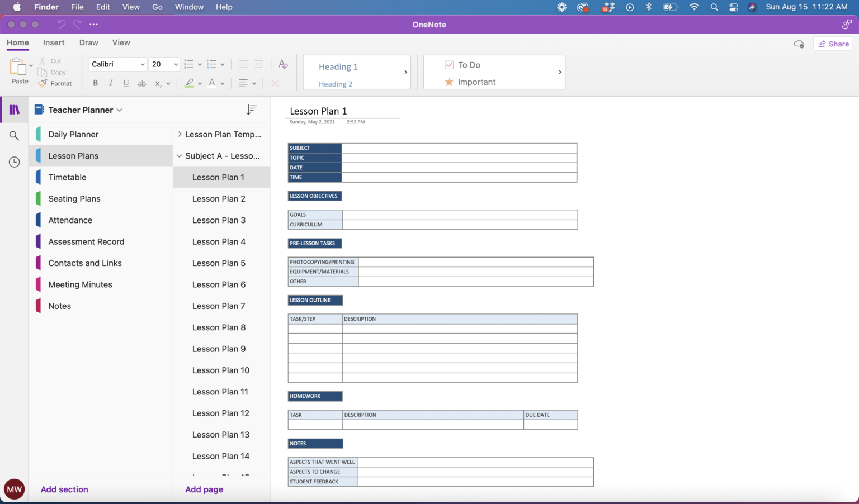This screenshot has height=504, width=859.
Task: Click the redo arrow in title bar
Action: tap(77, 24)
